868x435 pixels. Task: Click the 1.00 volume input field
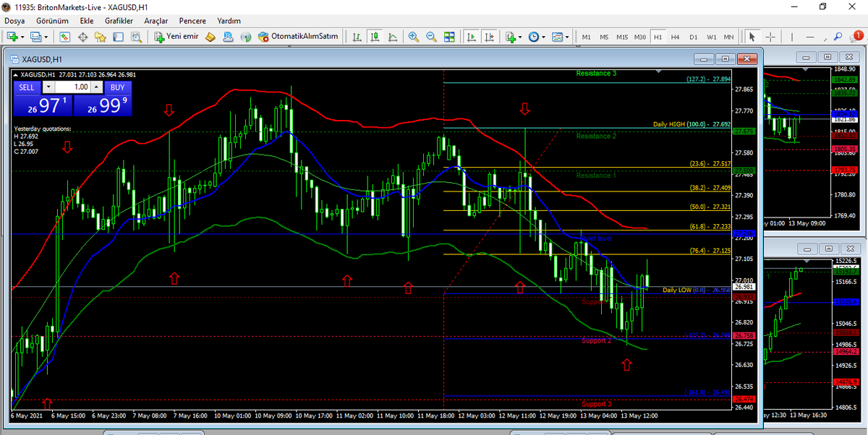(72, 87)
